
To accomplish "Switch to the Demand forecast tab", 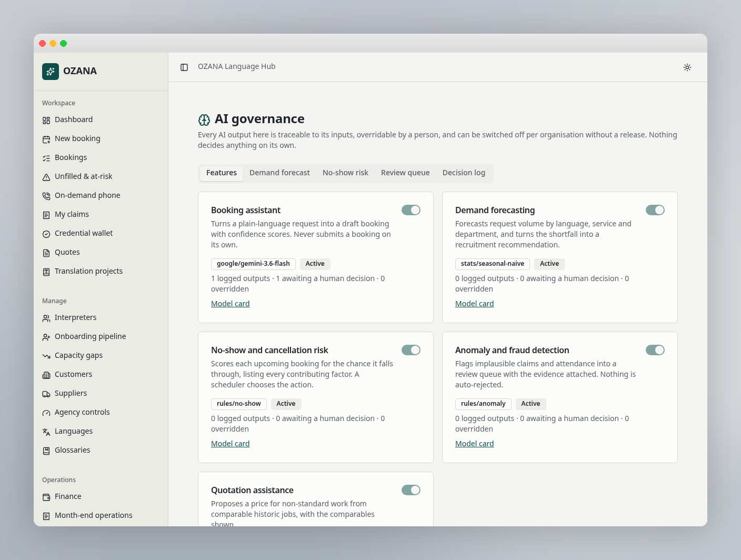I will point(279,173).
